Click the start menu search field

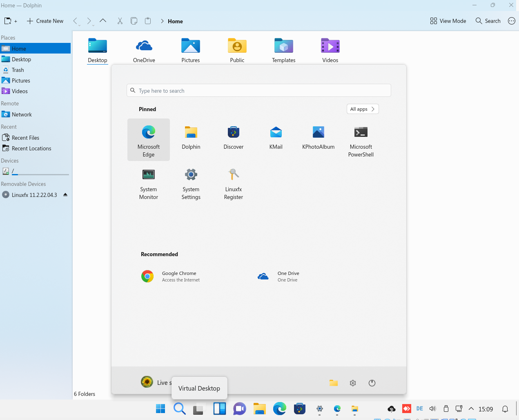[x=259, y=90]
